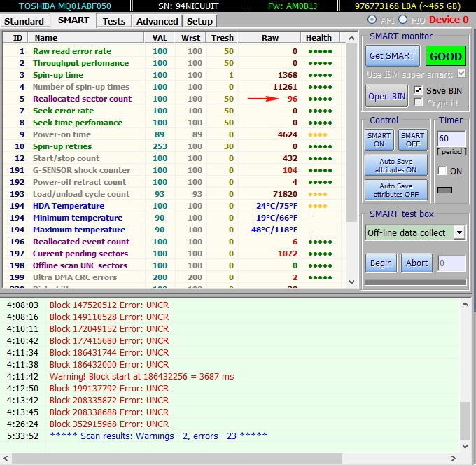Open the Setup tab
Screen dimensions: 476x465
pos(199,21)
